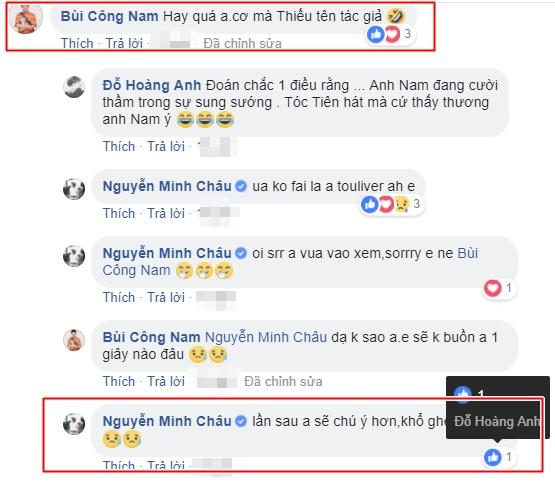Click the blue verified badge beside 'ua ko fai la' comment
This screenshot has width=555, height=485.
241,186
